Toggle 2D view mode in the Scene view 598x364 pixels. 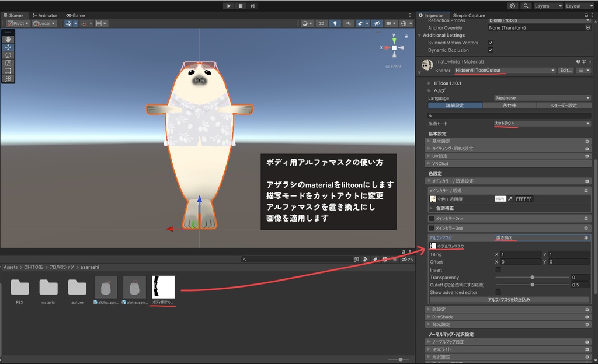click(322, 23)
